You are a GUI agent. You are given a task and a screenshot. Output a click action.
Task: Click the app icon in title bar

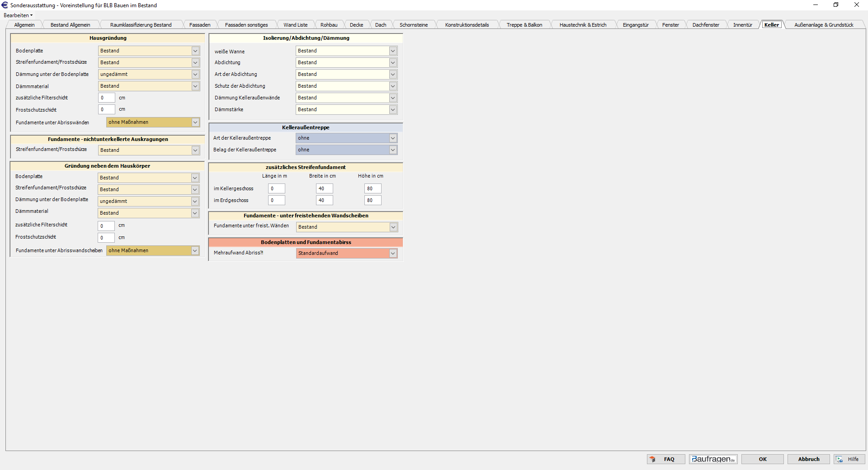(x=5, y=5)
